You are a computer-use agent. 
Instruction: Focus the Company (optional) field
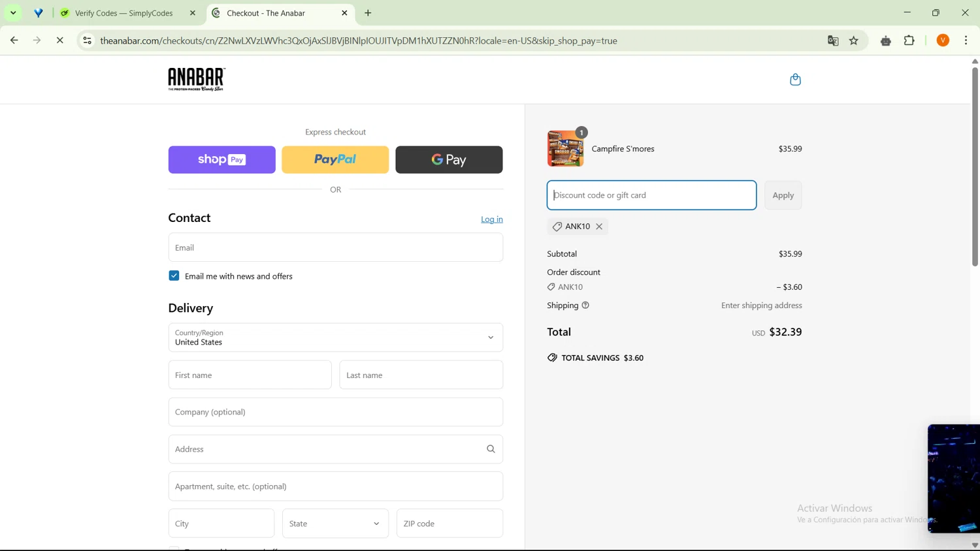point(336,412)
